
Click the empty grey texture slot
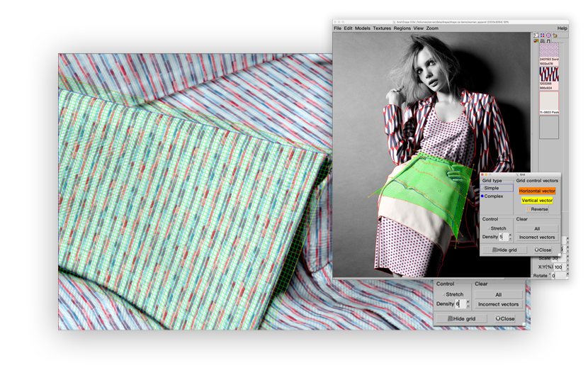tap(549, 127)
